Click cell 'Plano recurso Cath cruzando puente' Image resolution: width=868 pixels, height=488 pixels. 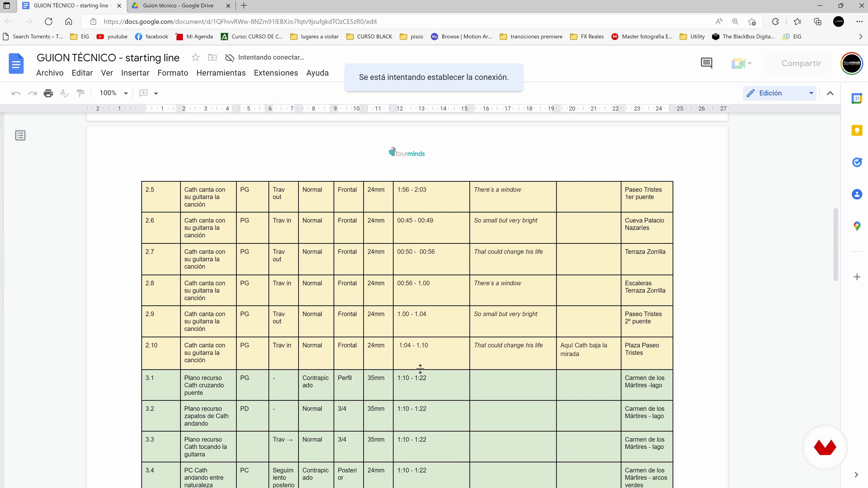click(x=208, y=385)
